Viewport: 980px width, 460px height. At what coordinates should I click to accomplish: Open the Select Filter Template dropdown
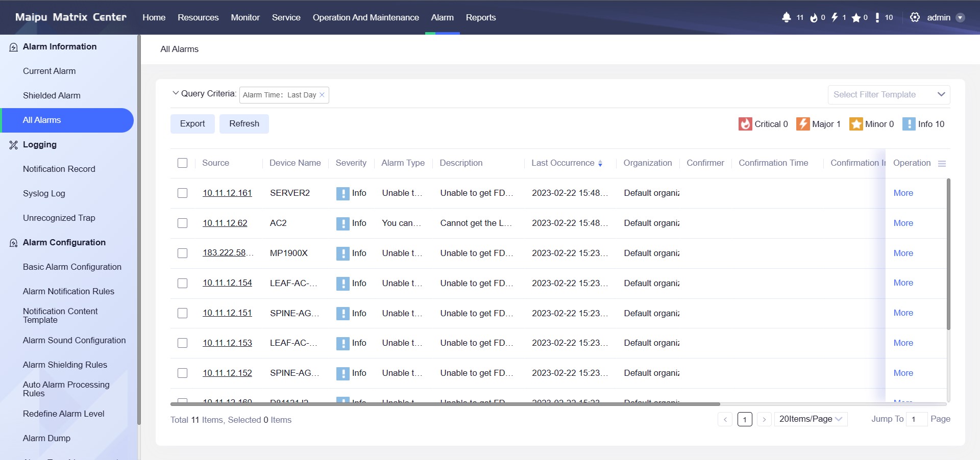tap(889, 95)
